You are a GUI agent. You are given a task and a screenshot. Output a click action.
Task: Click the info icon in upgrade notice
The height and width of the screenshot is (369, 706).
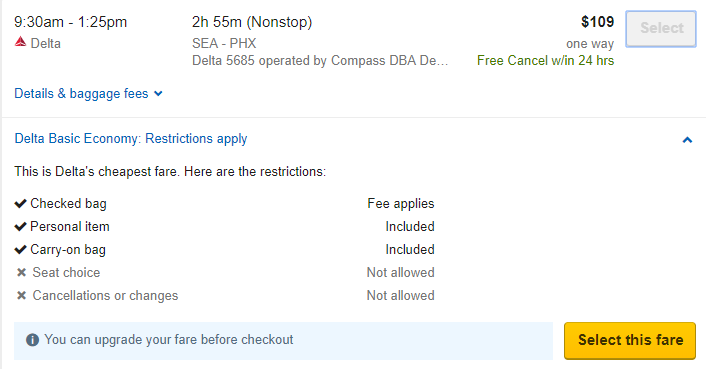point(32,340)
